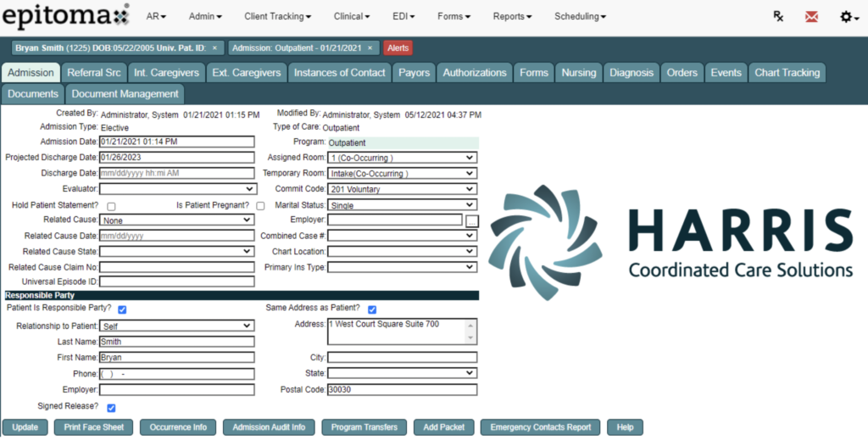
Task: Switch to the Orders tab
Action: [682, 73]
